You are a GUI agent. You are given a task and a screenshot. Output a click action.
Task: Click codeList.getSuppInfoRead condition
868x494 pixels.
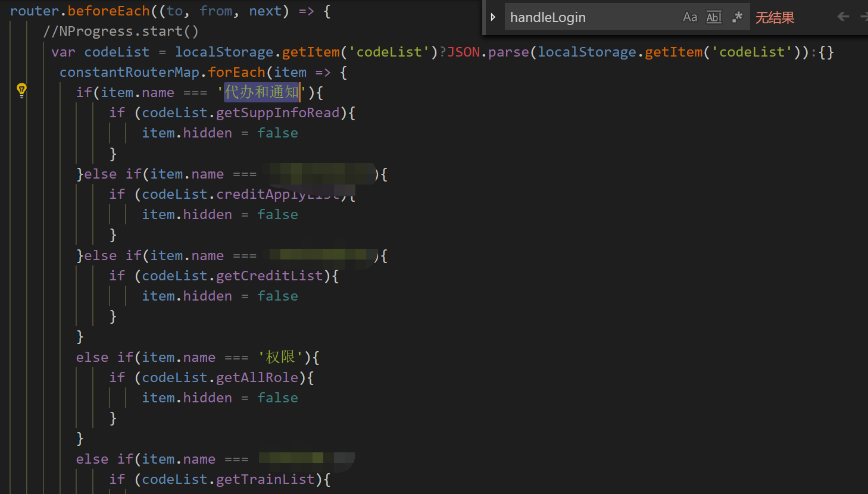[x=241, y=113]
